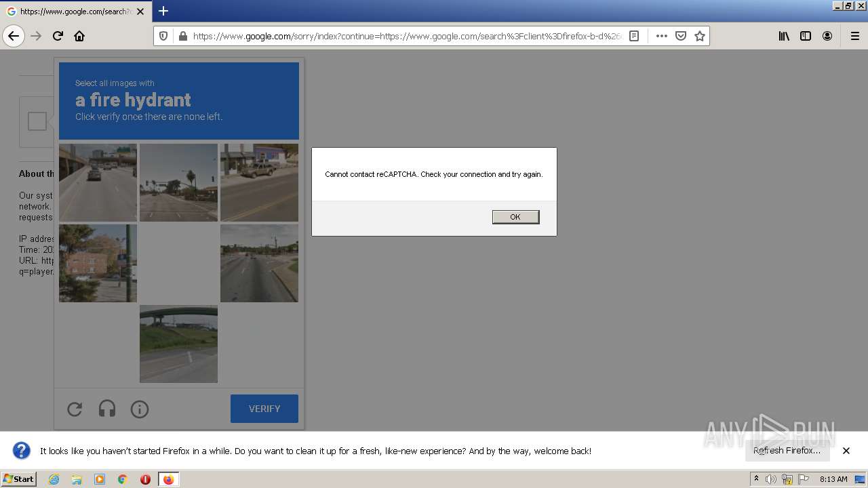Screen dimensions: 868x488
Task: Click the VERIFY button
Action: (x=264, y=409)
